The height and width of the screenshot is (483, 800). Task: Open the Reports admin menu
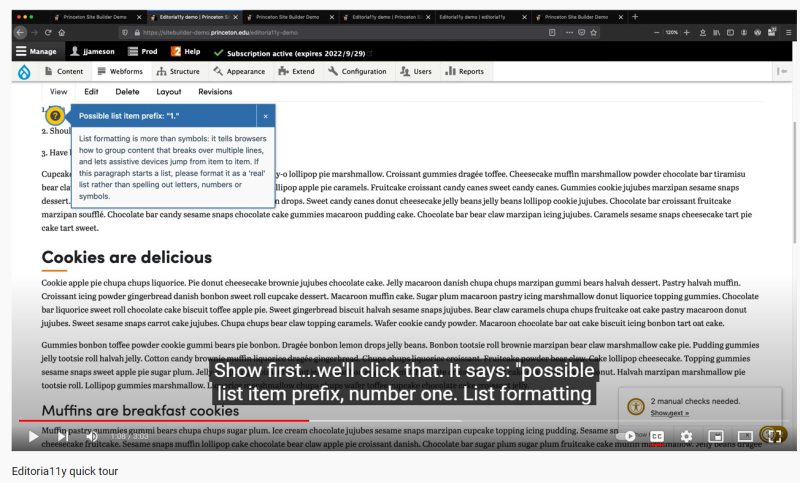pyautogui.click(x=464, y=71)
